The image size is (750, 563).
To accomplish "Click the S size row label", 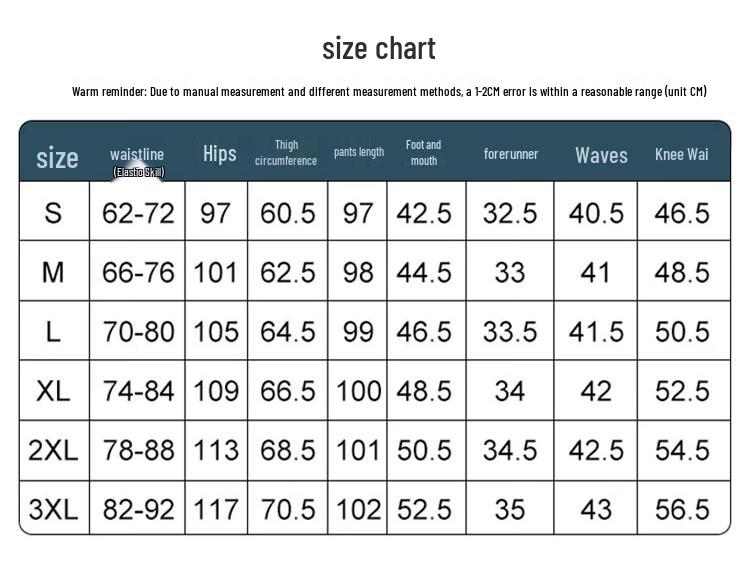I will point(53,212).
